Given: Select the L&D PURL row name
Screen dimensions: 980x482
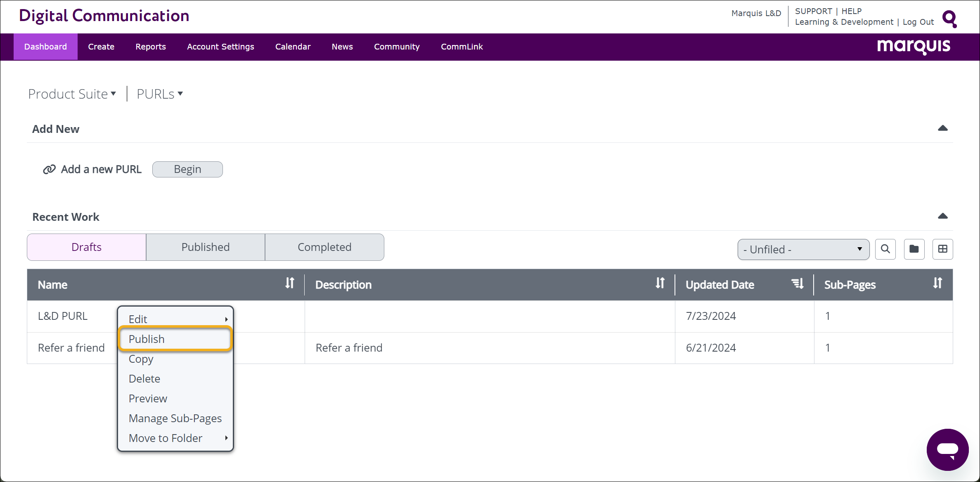Looking at the screenshot, I should click(x=63, y=316).
